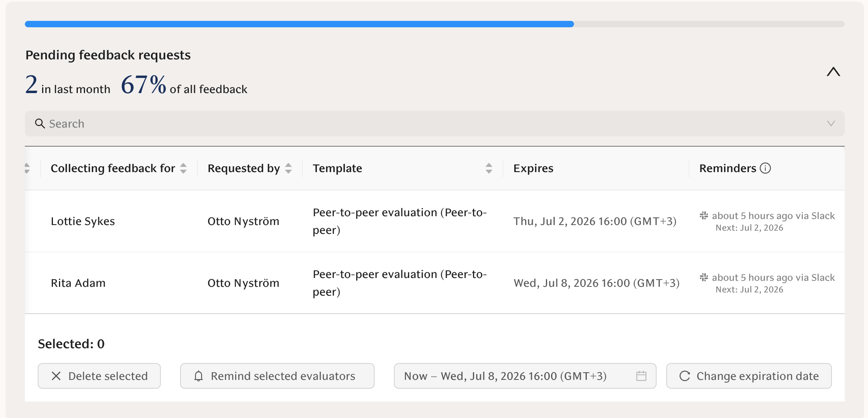Click the calendar icon in date range field
Image resolution: width=868 pixels, height=418 pixels.
coord(641,376)
